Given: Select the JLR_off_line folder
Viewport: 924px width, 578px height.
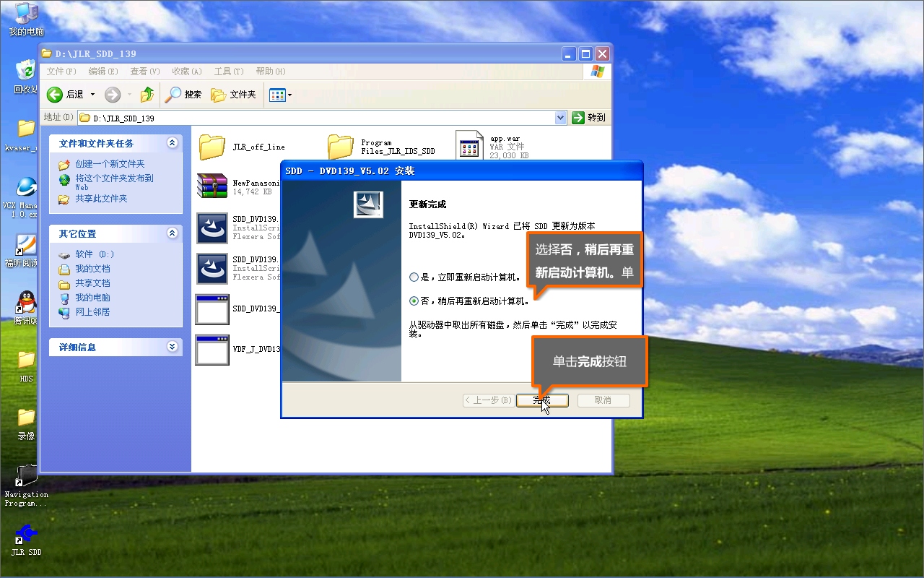Looking at the screenshot, I should [242, 147].
